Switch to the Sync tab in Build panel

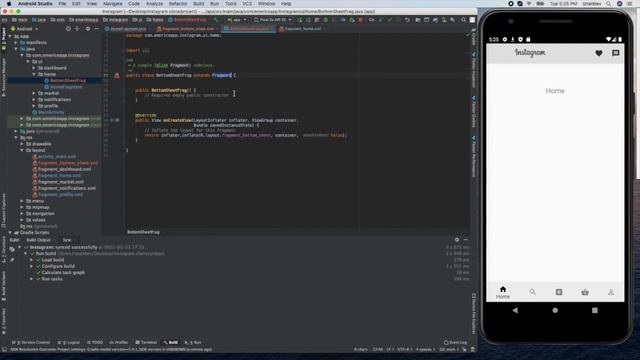(67, 240)
